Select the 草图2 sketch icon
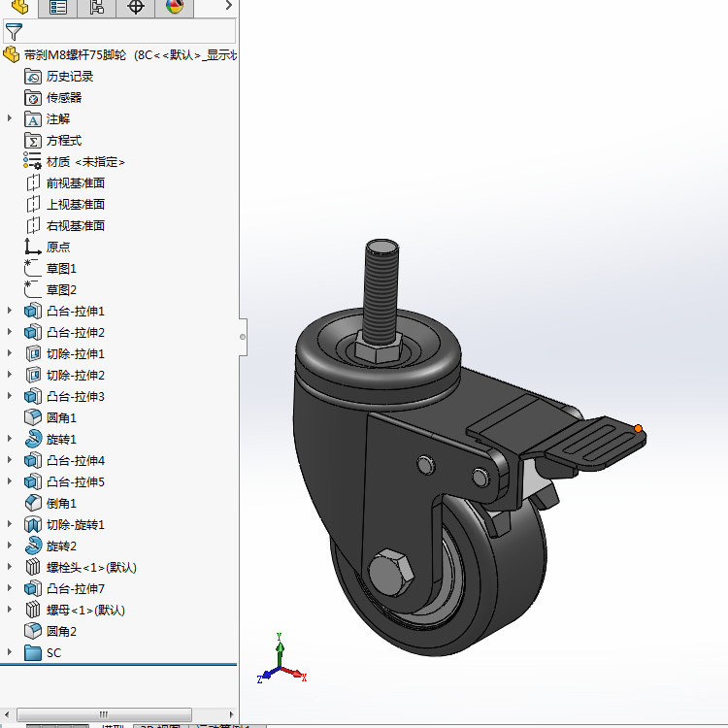The image size is (728, 728). pyautogui.click(x=32, y=289)
